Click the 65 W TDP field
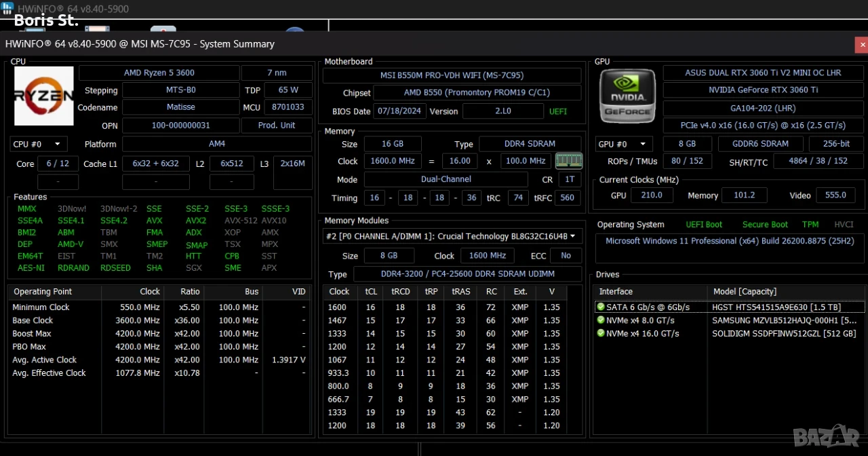This screenshot has width=868, height=456. tap(288, 90)
